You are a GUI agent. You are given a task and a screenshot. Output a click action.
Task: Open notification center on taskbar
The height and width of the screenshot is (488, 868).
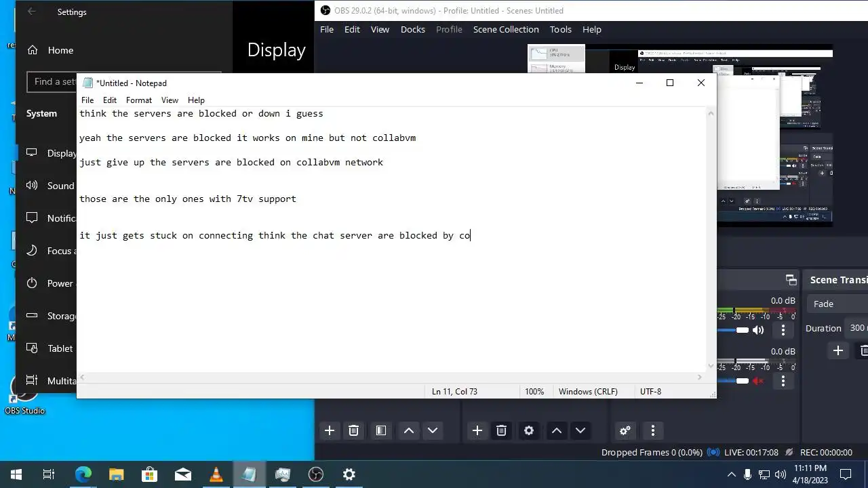846,474
